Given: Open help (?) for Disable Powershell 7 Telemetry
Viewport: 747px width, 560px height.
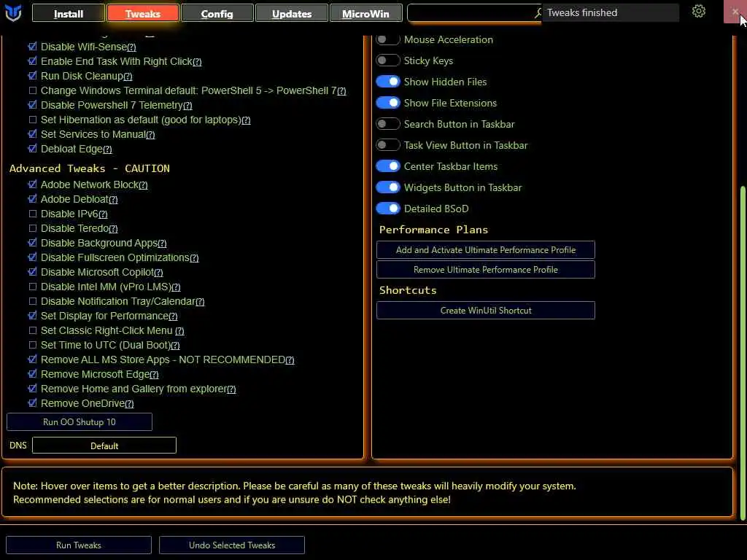Looking at the screenshot, I should point(187,106).
